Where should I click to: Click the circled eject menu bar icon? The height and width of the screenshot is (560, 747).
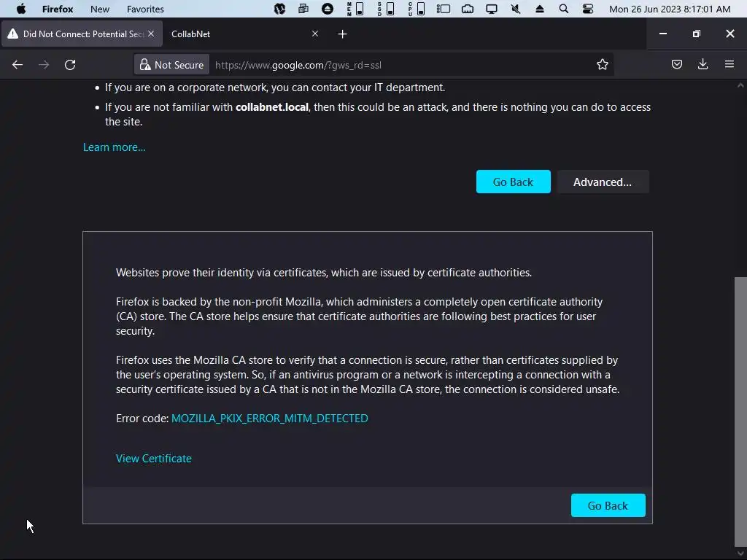(328, 9)
